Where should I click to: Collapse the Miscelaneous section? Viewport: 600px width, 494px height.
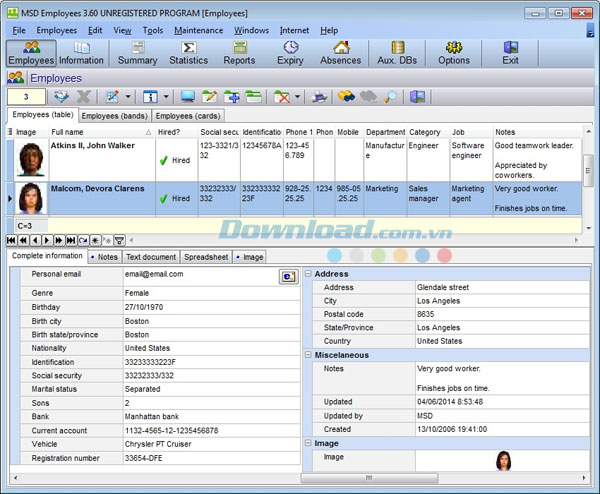(x=308, y=355)
